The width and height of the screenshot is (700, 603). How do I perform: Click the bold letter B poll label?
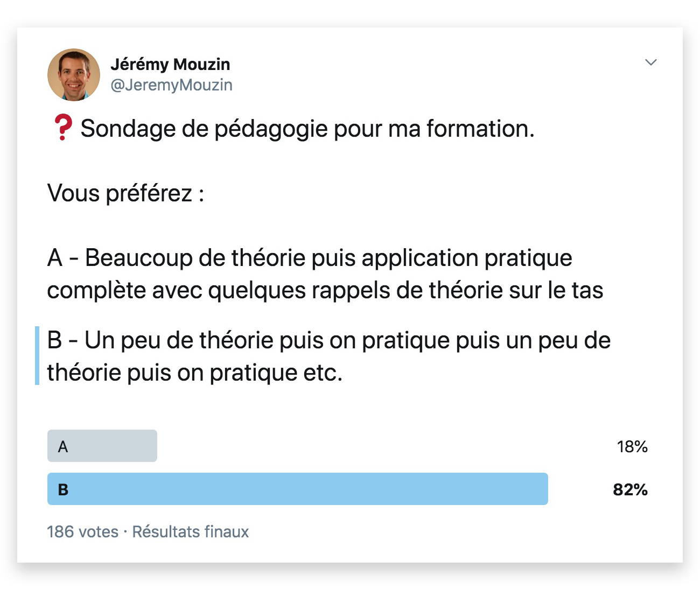(63, 489)
